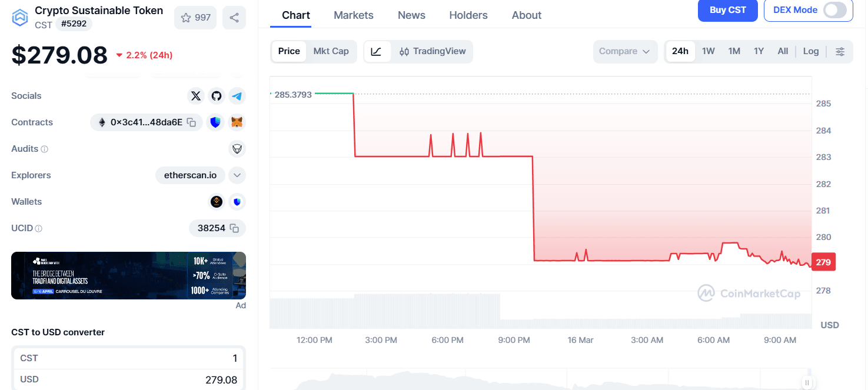The image size is (868, 390).
Task: Share the token page via share icon
Action: coord(234,17)
